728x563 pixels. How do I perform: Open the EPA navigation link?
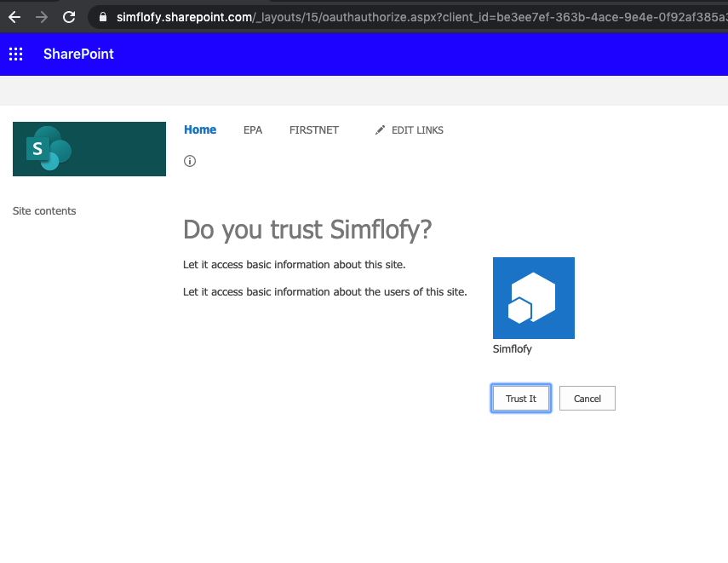point(253,130)
